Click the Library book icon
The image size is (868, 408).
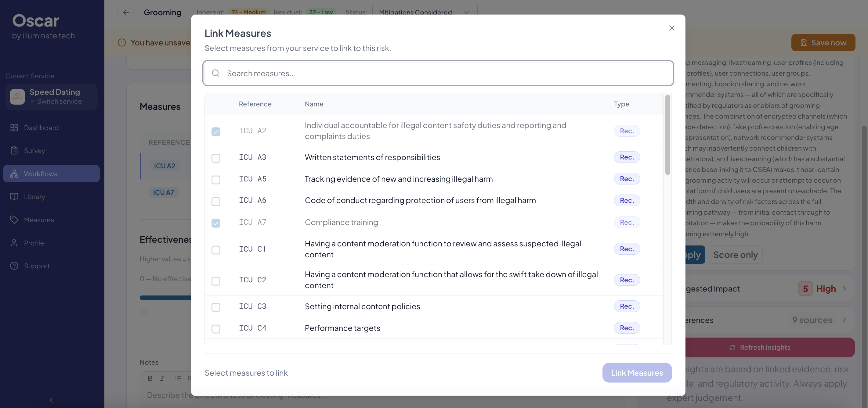(x=14, y=197)
